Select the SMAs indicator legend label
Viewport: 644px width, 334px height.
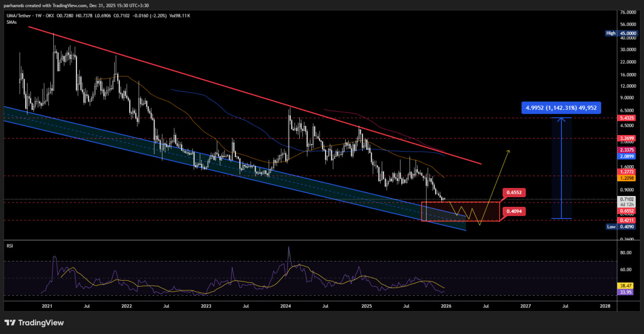12,23
